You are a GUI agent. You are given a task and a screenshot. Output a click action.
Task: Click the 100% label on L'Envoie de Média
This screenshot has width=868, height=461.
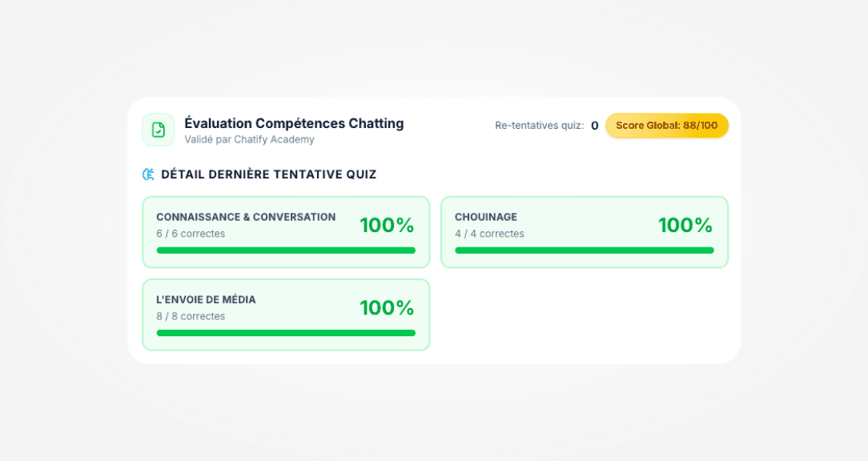[x=388, y=307]
